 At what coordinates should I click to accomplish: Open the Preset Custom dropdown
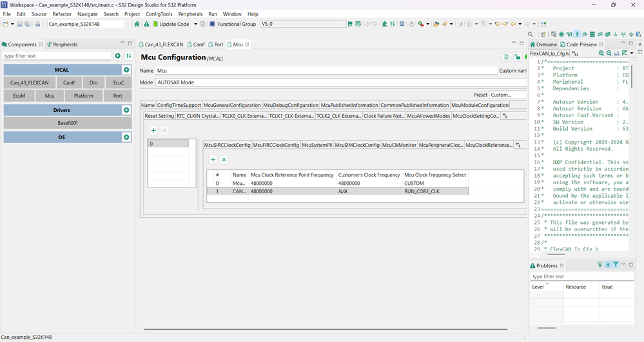click(507, 95)
